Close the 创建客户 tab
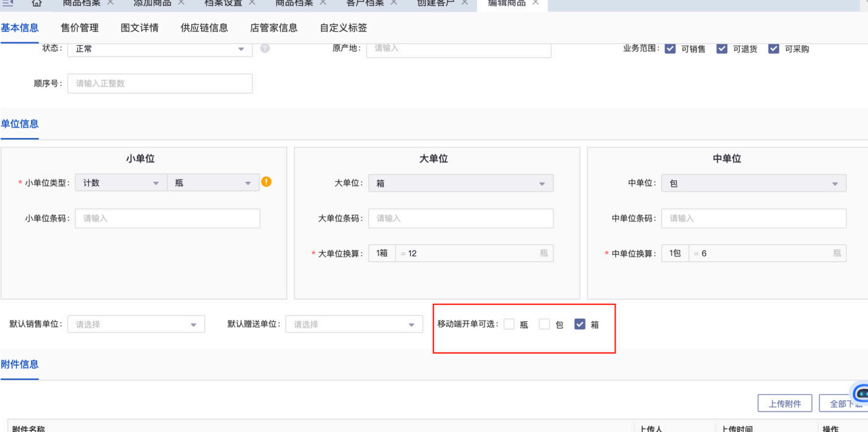868x432 pixels. click(464, 3)
